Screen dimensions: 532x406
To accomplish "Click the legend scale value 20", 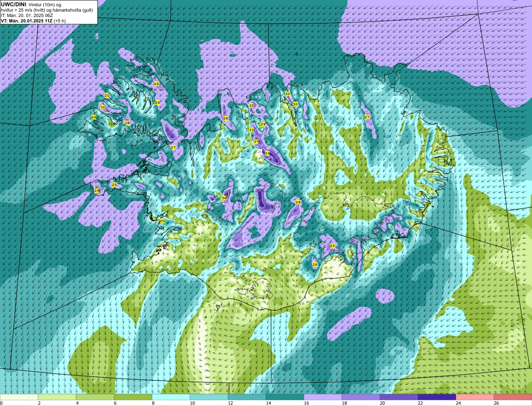I will point(382,403).
